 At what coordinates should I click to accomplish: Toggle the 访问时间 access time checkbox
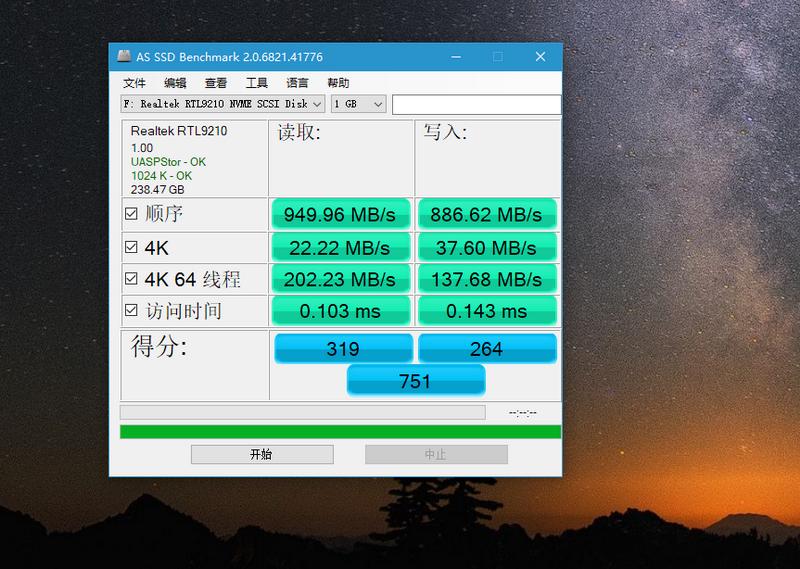(x=131, y=310)
